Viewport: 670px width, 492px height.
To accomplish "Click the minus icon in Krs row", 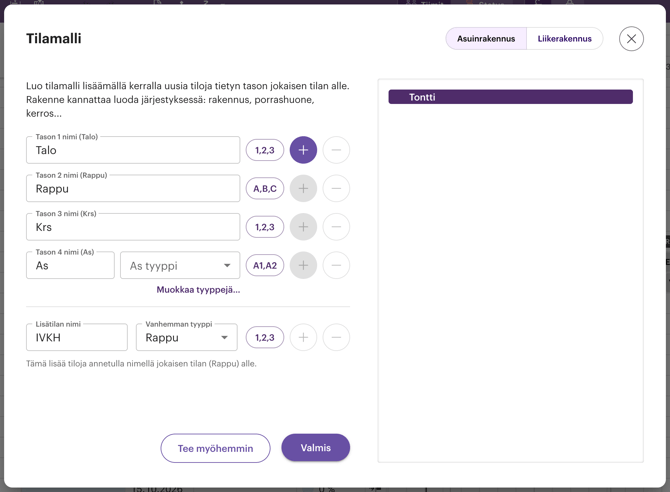I will click(336, 227).
